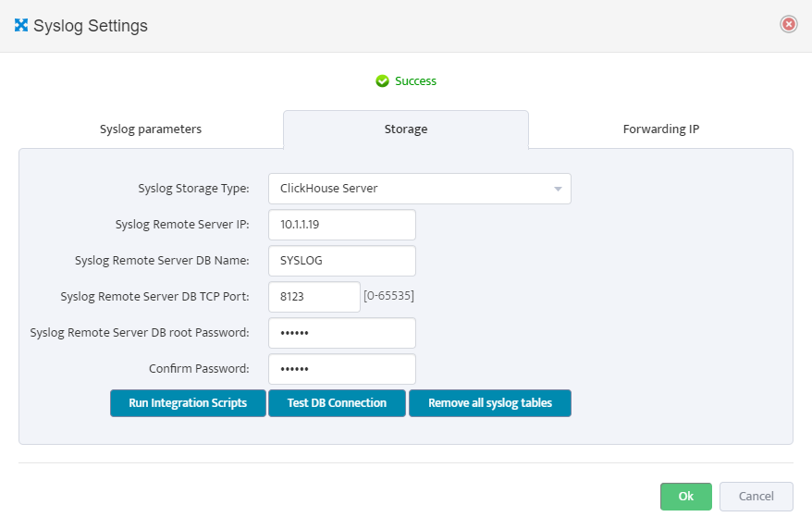
Task: Click the Confirm Password field
Action: (342, 369)
